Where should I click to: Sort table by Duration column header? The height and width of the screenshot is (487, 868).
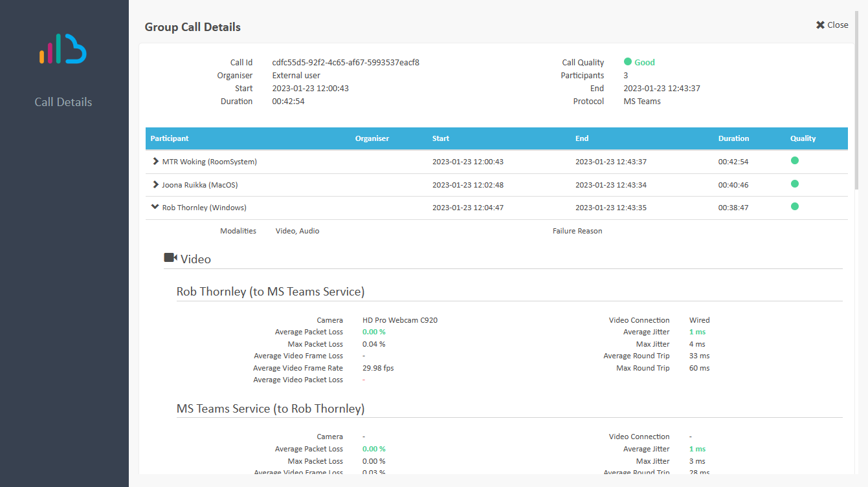733,138
